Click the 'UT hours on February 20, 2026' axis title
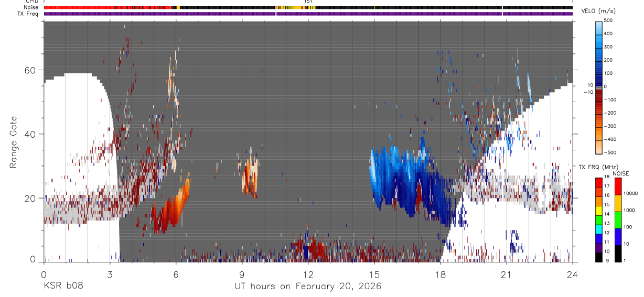644x297 pixels. pyautogui.click(x=308, y=287)
